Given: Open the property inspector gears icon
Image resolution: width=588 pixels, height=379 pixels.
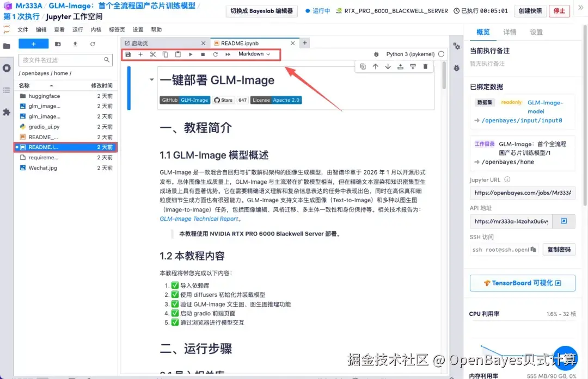Looking at the screenshot, I should point(456,46).
